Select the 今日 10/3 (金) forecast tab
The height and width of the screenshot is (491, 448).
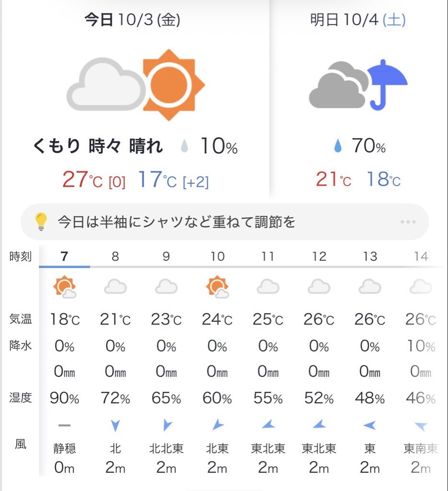[x=132, y=20]
